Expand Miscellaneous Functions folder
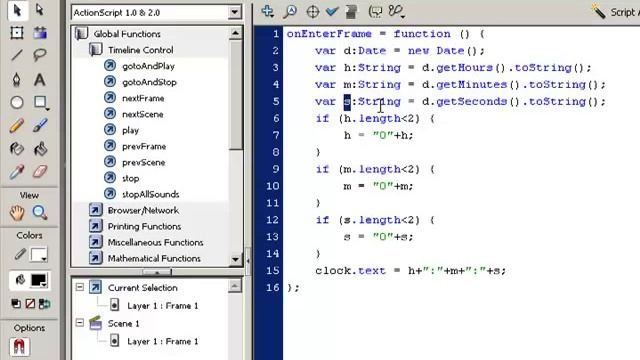 pos(96,242)
